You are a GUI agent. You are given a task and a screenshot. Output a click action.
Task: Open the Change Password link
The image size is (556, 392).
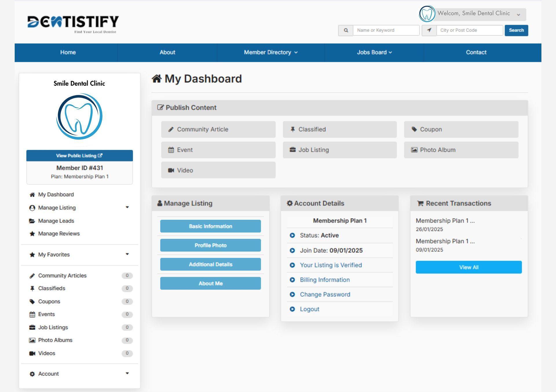(x=325, y=294)
